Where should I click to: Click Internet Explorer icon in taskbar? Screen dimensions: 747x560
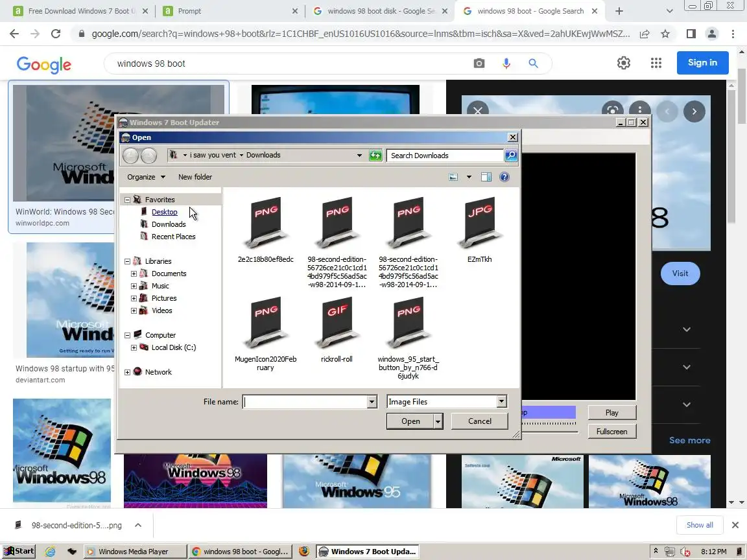click(50, 552)
